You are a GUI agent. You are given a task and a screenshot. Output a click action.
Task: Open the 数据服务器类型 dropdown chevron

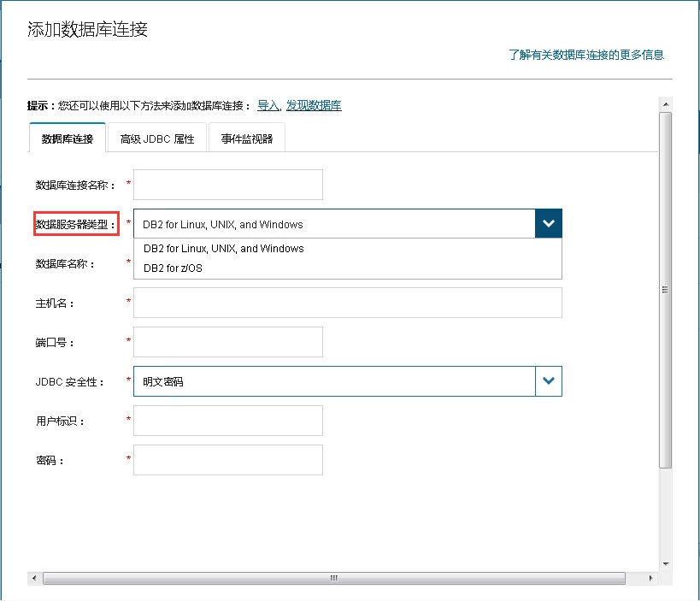pyautogui.click(x=548, y=223)
